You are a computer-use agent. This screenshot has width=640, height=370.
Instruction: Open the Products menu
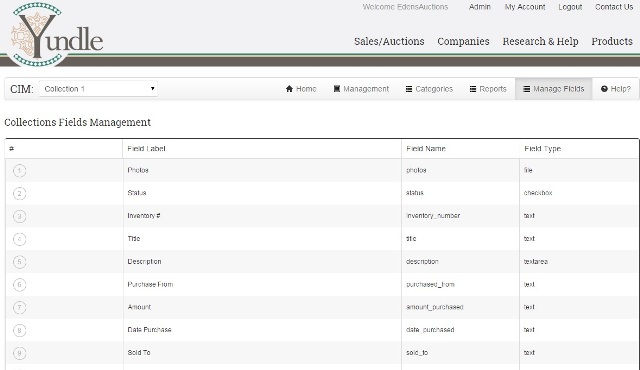click(x=612, y=41)
